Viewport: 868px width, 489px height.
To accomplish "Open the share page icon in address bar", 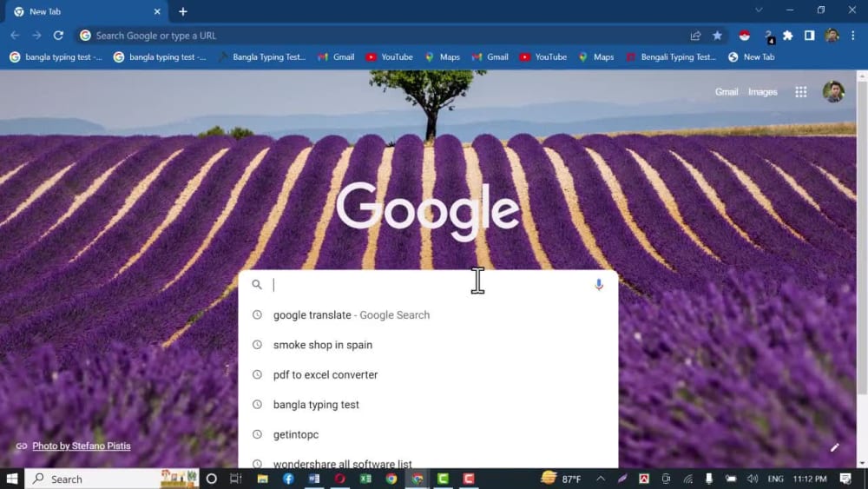I will pyautogui.click(x=696, y=36).
